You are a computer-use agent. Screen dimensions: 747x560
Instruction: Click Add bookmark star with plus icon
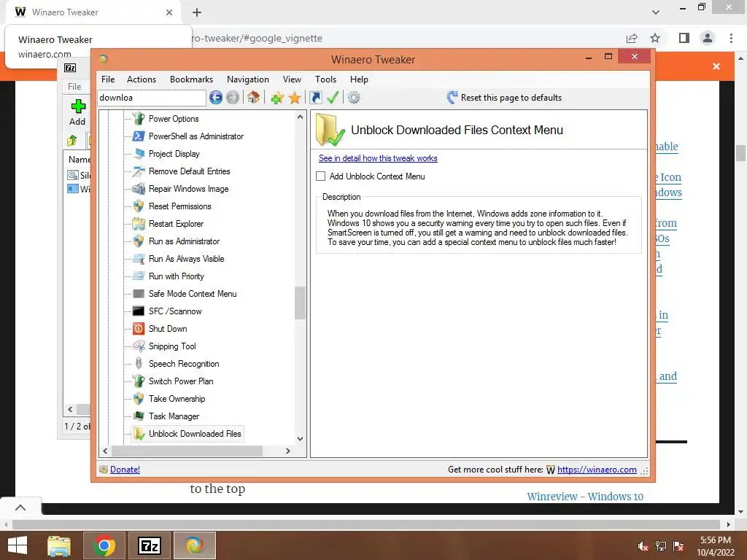(x=277, y=98)
